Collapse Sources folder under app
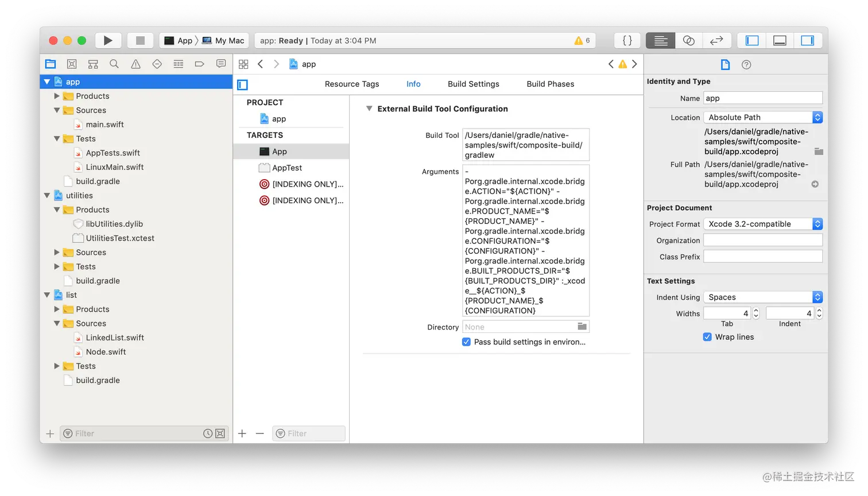This screenshot has height=496, width=868. [57, 110]
